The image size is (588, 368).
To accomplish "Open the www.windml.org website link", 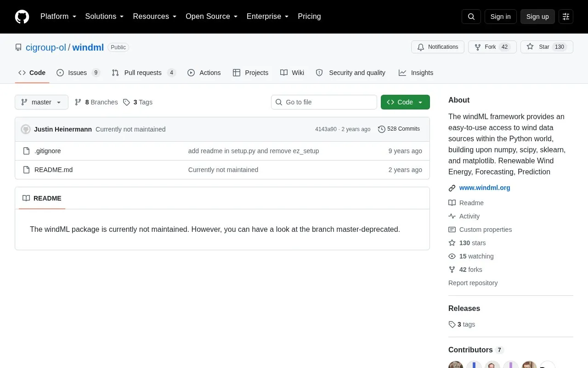I will [485, 188].
